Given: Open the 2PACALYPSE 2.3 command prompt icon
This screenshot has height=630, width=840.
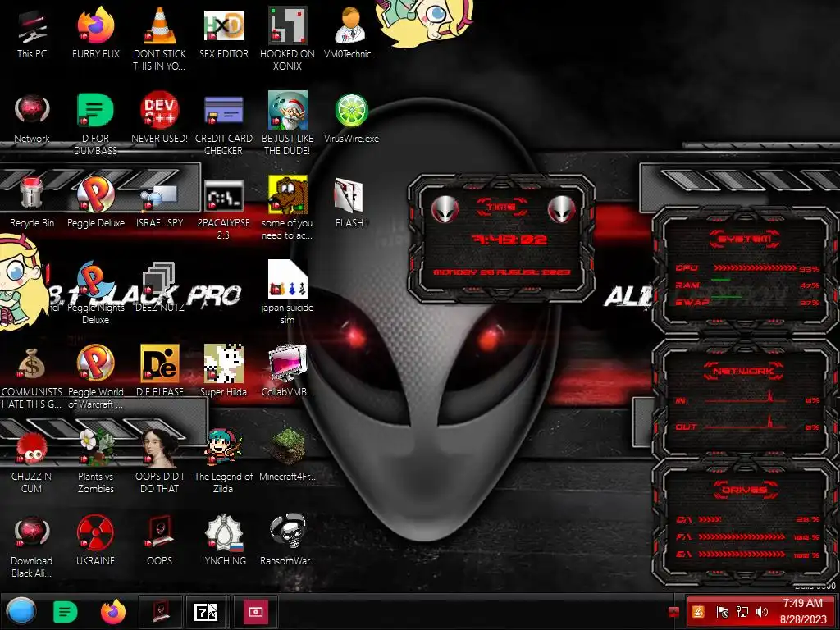Looking at the screenshot, I should [223, 209].
